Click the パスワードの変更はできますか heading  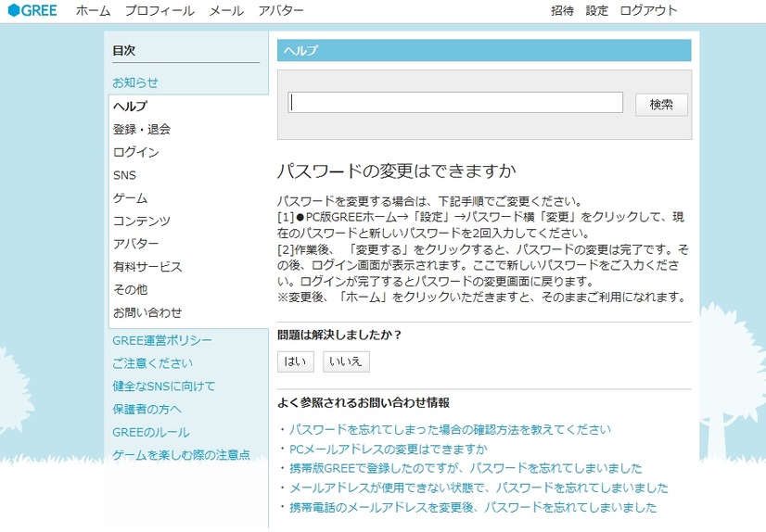(x=396, y=171)
